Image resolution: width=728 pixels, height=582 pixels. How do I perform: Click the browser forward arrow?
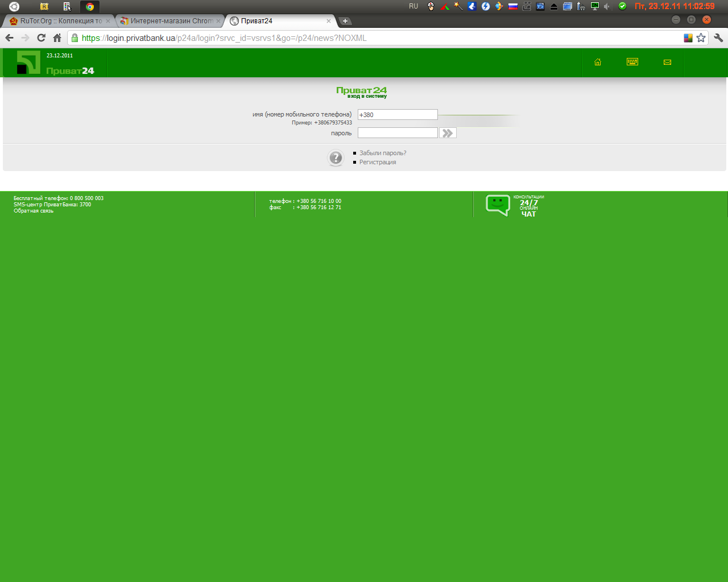[x=25, y=38]
